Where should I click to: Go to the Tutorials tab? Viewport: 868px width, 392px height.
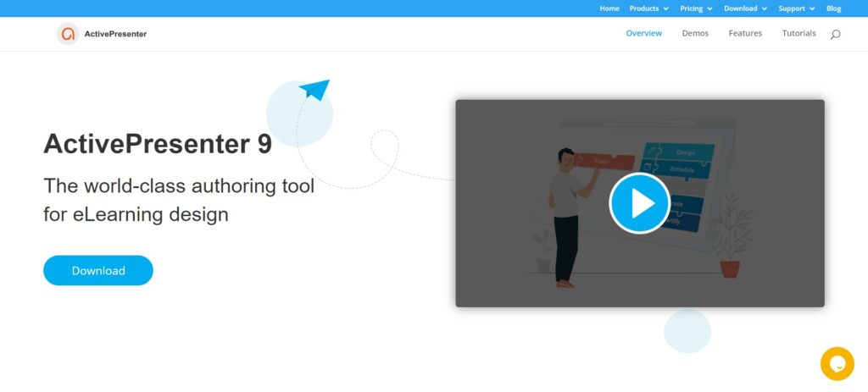click(798, 33)
